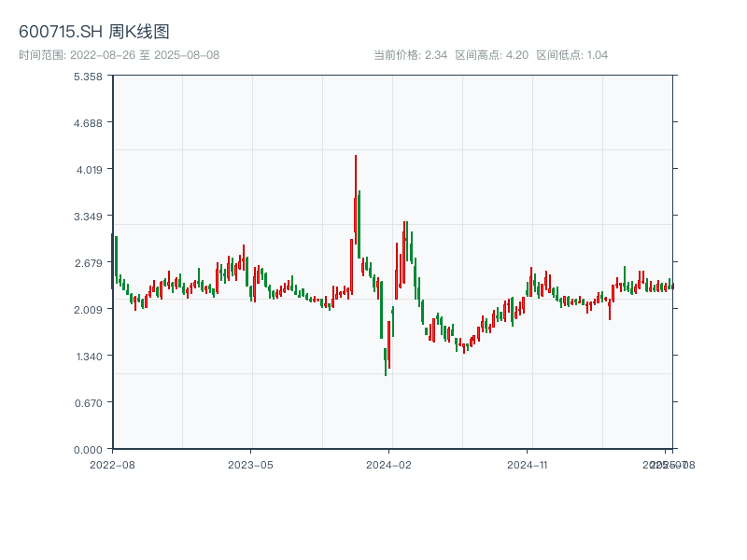
Task: Click the 1.340 y-axis price label
Action: (x=87, y=356)
